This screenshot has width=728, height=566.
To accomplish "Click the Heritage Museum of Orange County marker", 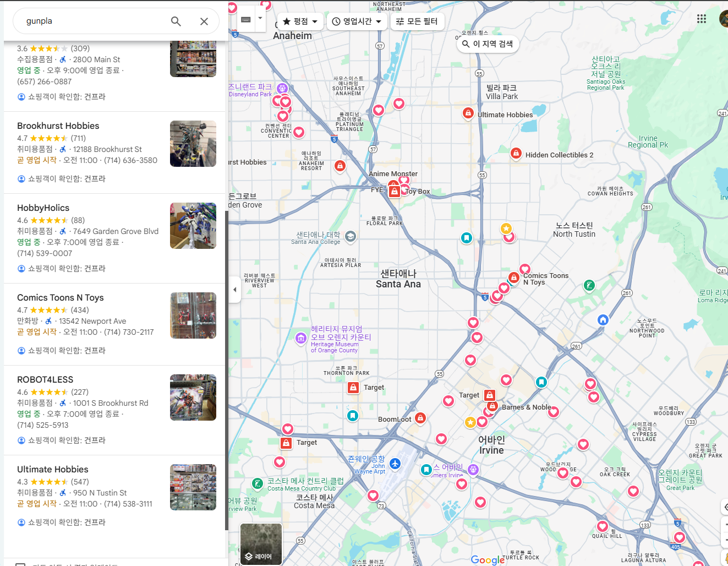I will point(301,338).
